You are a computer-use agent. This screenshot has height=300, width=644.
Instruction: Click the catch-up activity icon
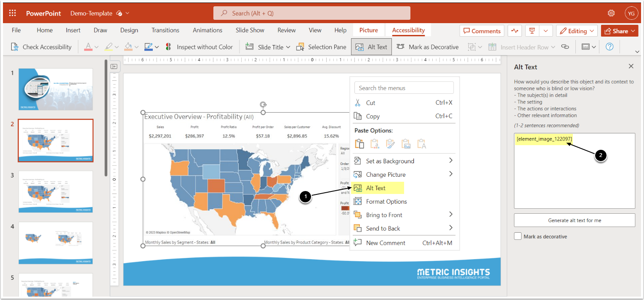click(514, 31)
